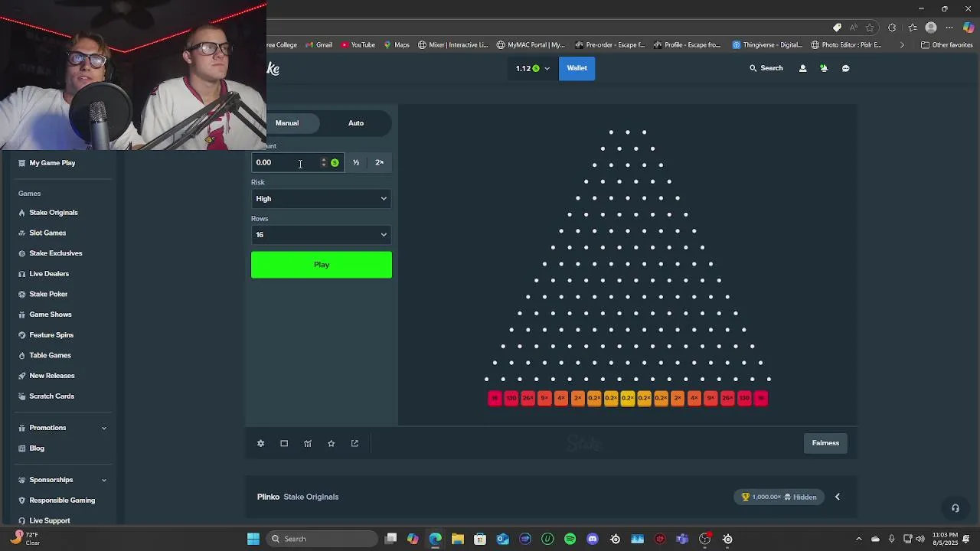Toggle theatre mode below the Plinko board

tap(284, 443)
